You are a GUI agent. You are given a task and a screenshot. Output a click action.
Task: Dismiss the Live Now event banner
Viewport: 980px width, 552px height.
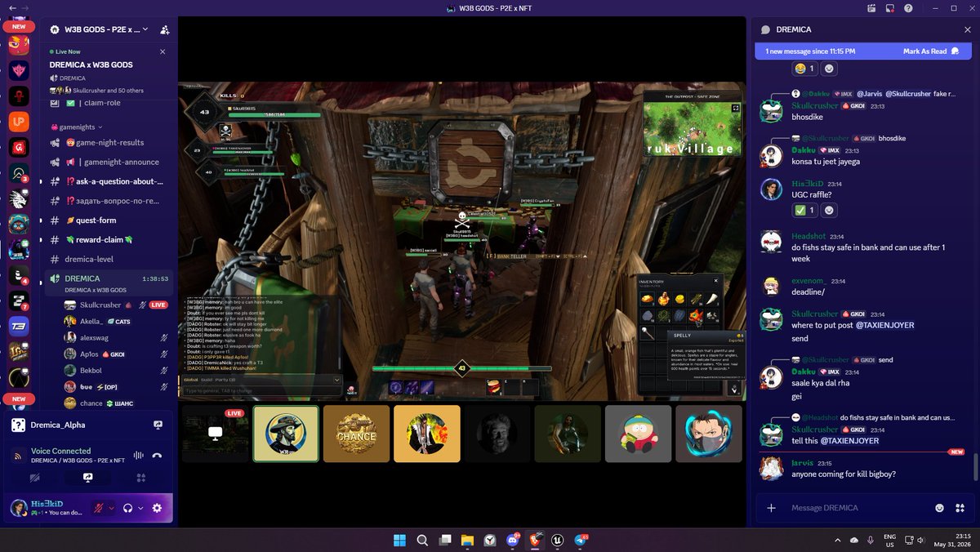[x=163, y=51]
